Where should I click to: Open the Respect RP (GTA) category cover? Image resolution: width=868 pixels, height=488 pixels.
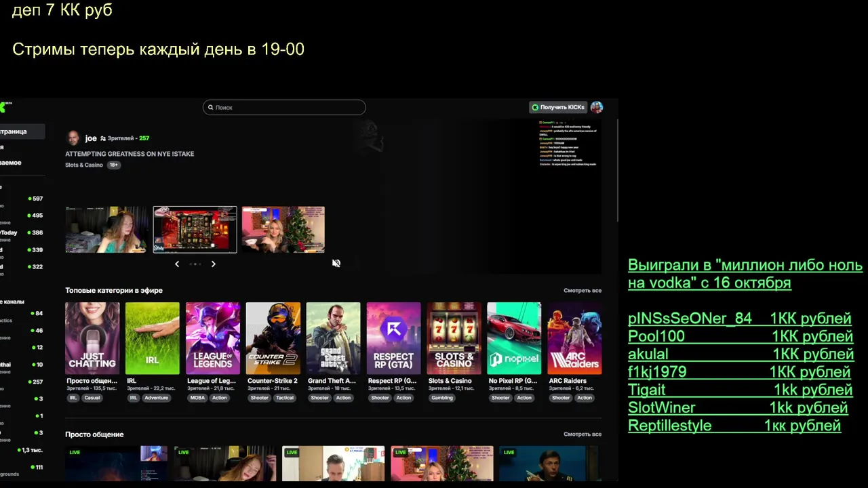[394, 338]
